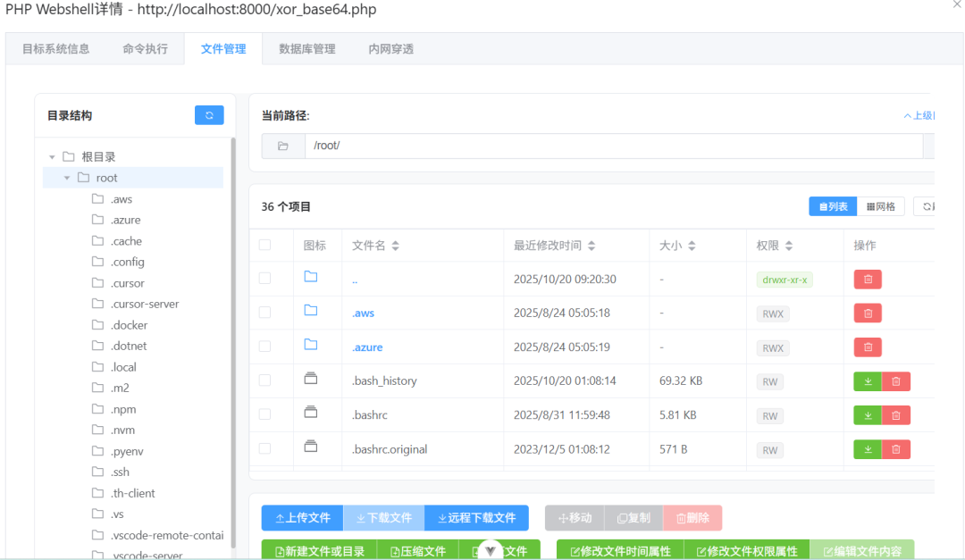Click the folder icon beside the path input
Screen dimensions: 965x560
point(282,145)
